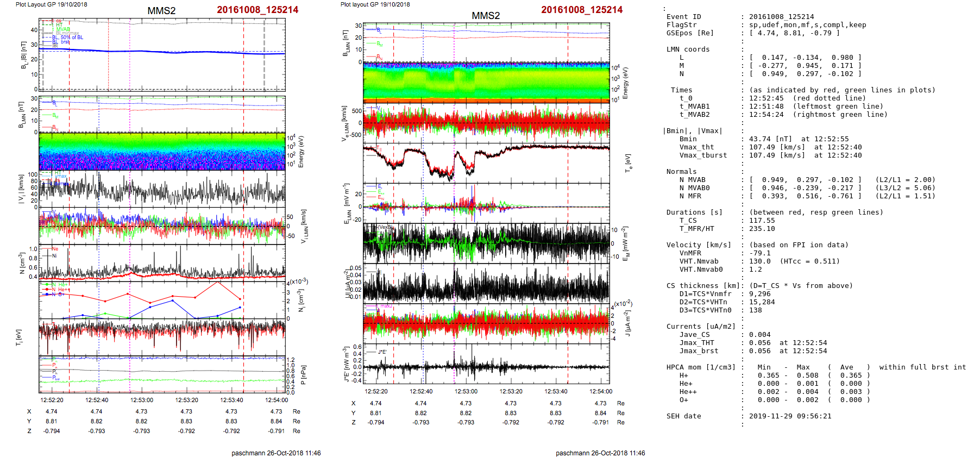Click the 'Currents [uA/m2]' heading
980x457 pixels.
coord(701,327)
